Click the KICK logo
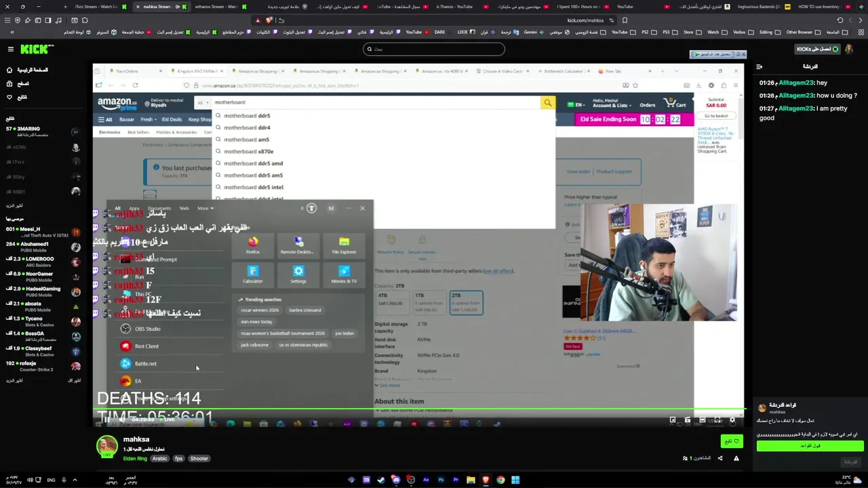The width and height of the screenshot is (868, 488). [35, 49]
